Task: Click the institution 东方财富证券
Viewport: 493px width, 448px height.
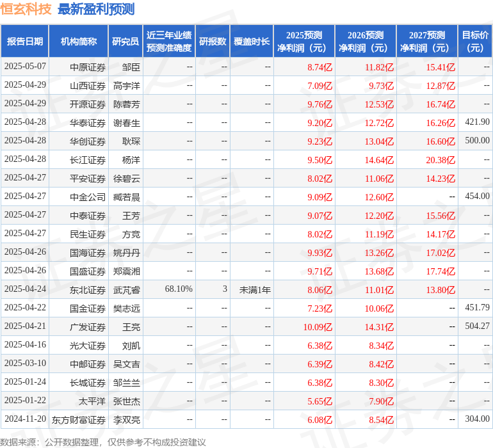Action: pyautogui.click(x=79, y=420)
